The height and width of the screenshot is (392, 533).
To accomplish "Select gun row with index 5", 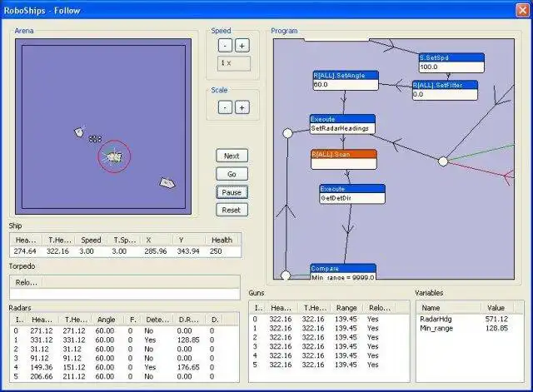I will [329, 365].
